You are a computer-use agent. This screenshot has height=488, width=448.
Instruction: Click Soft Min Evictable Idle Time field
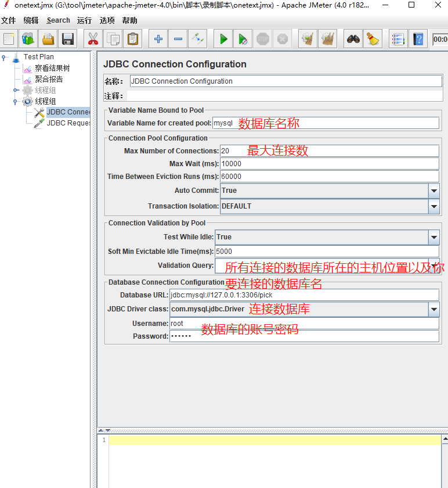pyautogui.click(x=327, y=252)
